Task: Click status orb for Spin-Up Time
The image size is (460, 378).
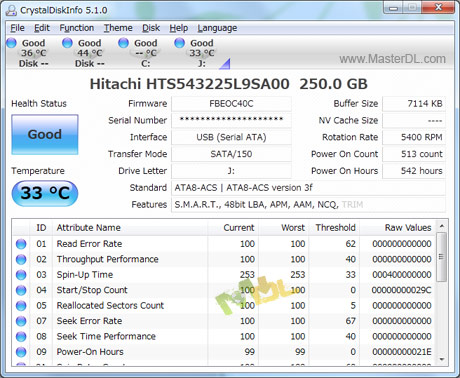Action: [x=21, y=275]
